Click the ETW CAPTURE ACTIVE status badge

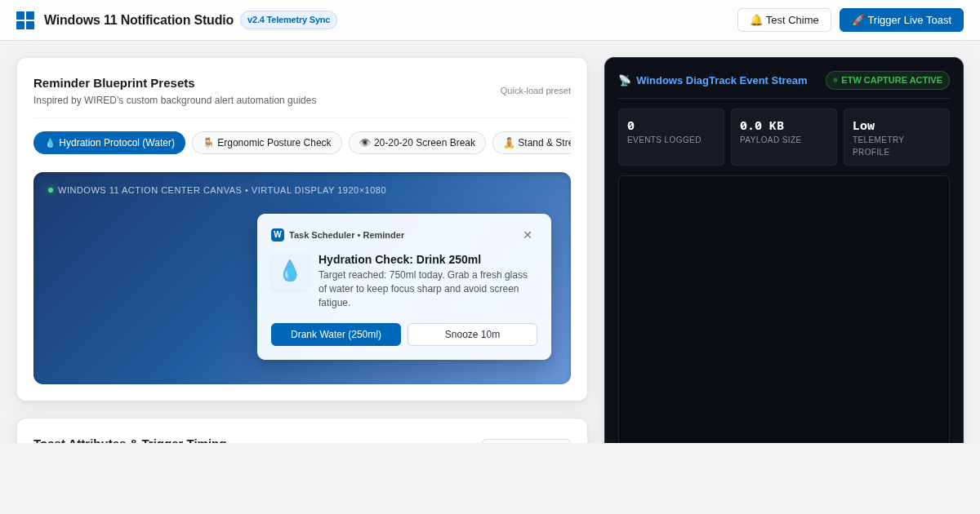[888, 80]
